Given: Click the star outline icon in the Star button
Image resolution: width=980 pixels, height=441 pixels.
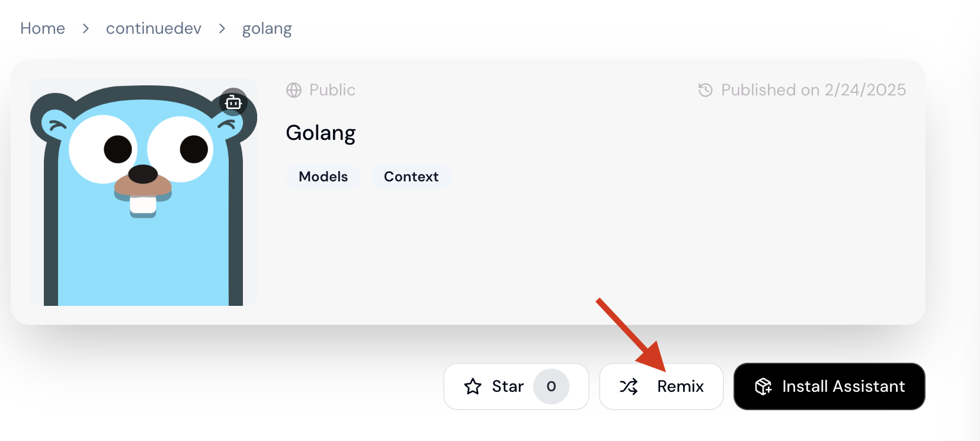Looking at the screenshot, I should (x=472, y=386).
